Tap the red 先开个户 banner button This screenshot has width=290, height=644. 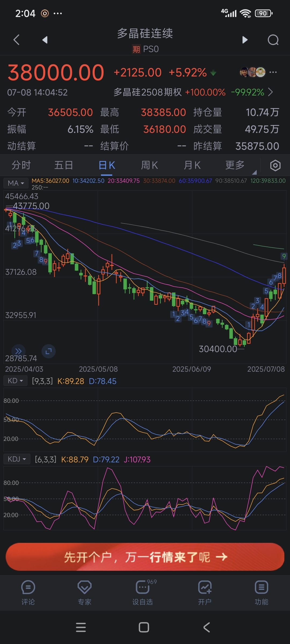click(145, 557)
